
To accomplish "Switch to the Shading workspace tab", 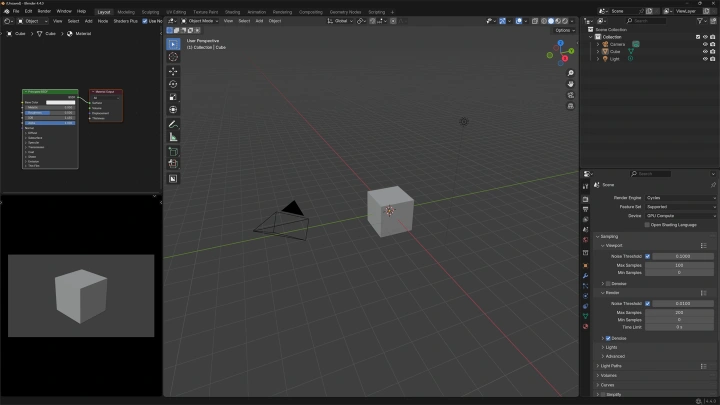I will pos(232,12).
